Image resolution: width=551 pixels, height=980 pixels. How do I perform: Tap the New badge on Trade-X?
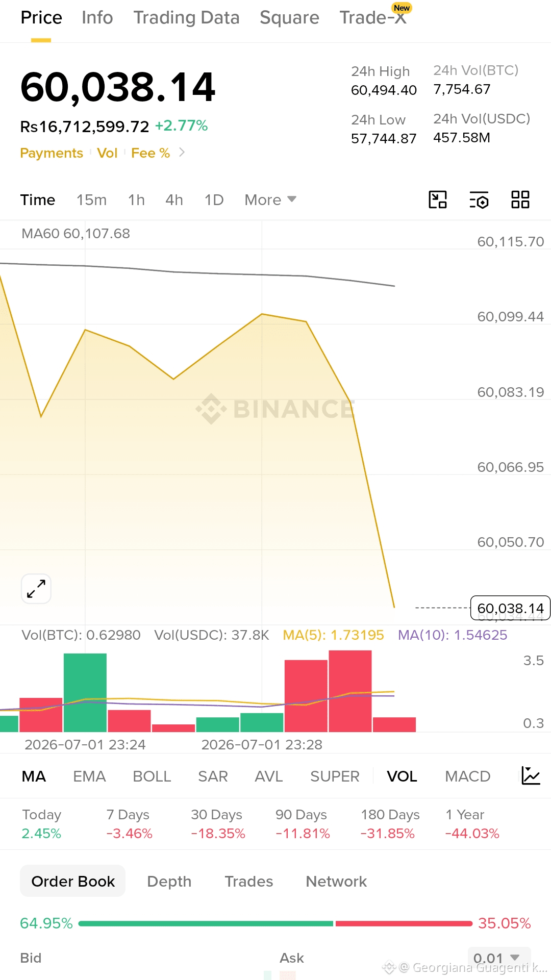(402, 8)
